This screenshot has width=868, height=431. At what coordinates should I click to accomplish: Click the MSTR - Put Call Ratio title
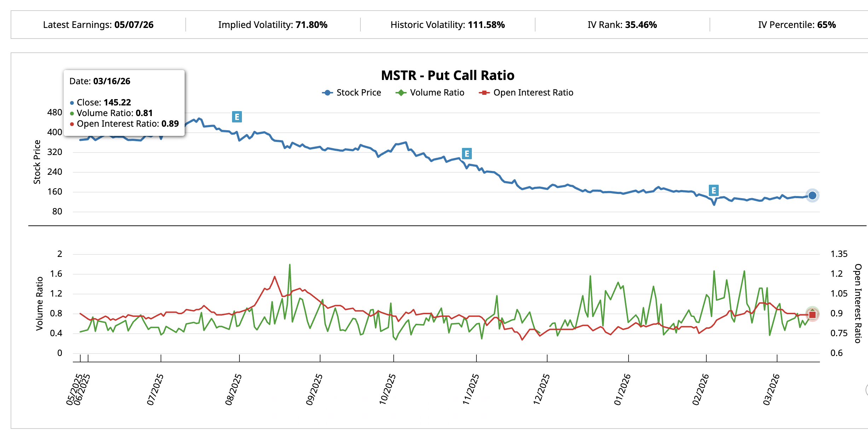click(x=447, y=75)
